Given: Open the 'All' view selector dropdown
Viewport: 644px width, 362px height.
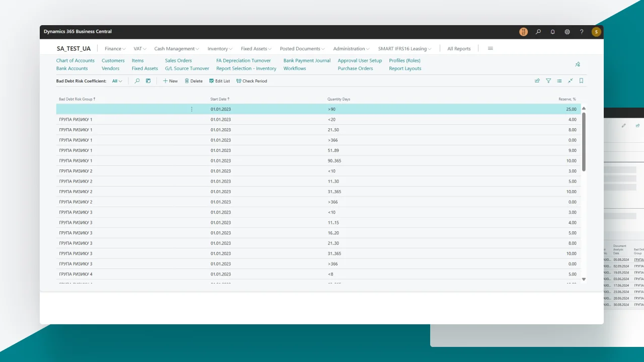Looking at the screenshot, I should click(x=117, y=81).
